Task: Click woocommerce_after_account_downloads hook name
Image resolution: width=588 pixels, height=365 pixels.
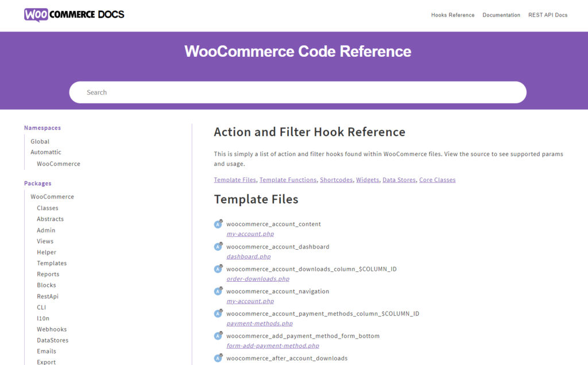Action: [x=287, y=358]
